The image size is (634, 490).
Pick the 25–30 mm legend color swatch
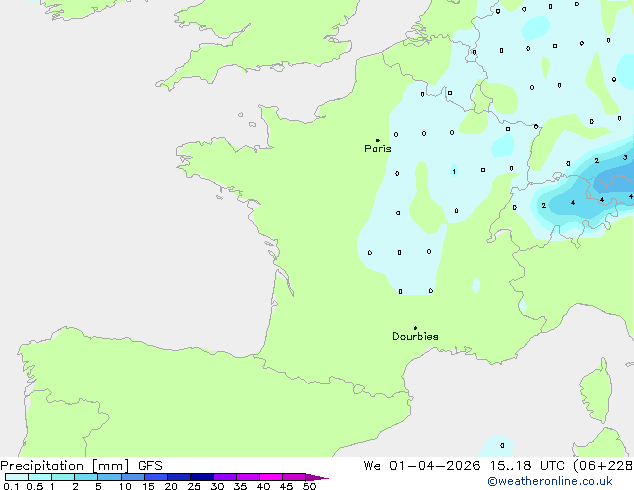pyautogui.click(x=202, y=477)
